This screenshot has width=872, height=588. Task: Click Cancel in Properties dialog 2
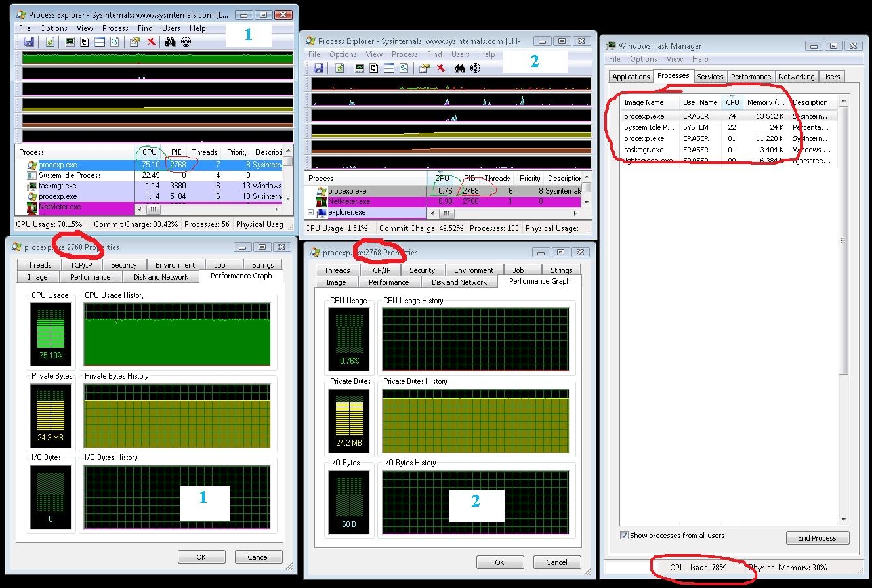[556, 562]
